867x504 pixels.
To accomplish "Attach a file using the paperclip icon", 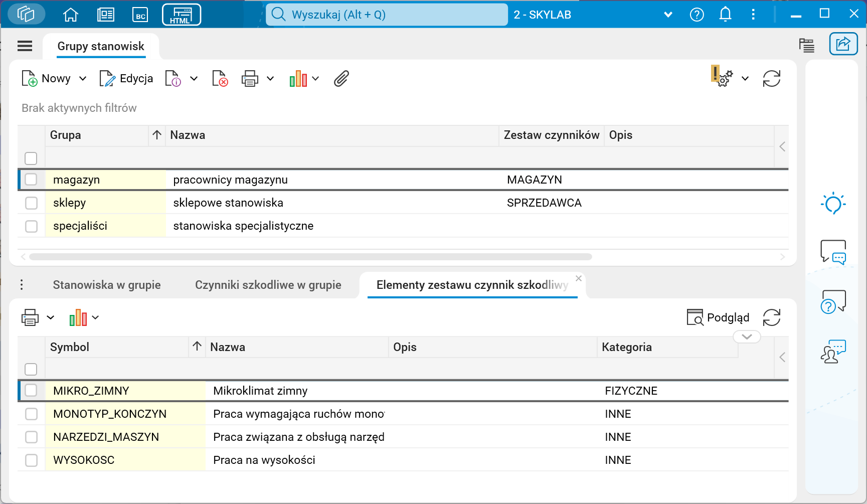I will tap(341, 78).
